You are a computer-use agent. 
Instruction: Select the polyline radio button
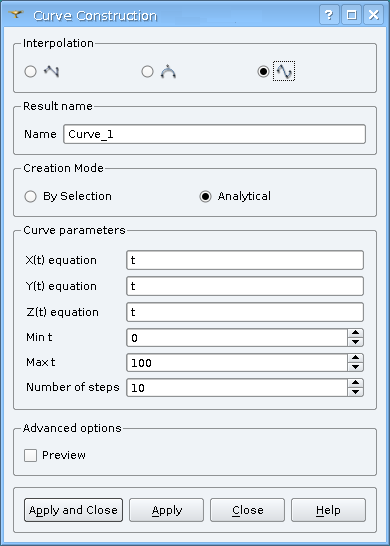(x=31, y=72)
